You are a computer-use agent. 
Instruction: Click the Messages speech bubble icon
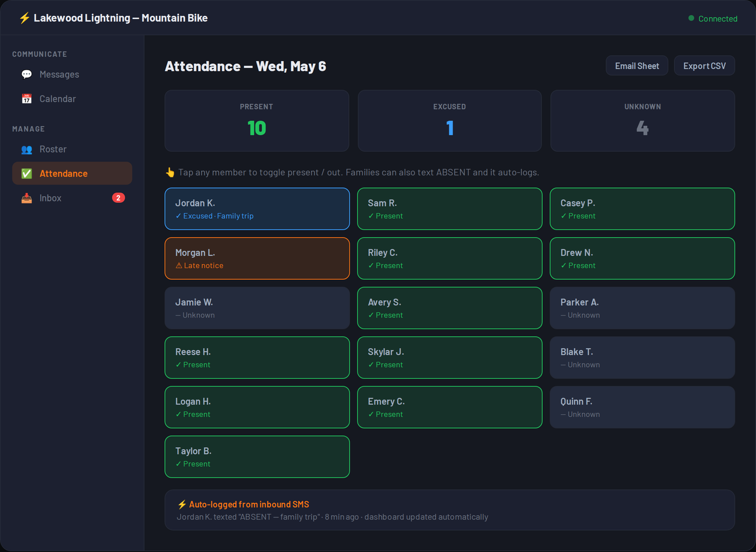[x=26, y=75]
